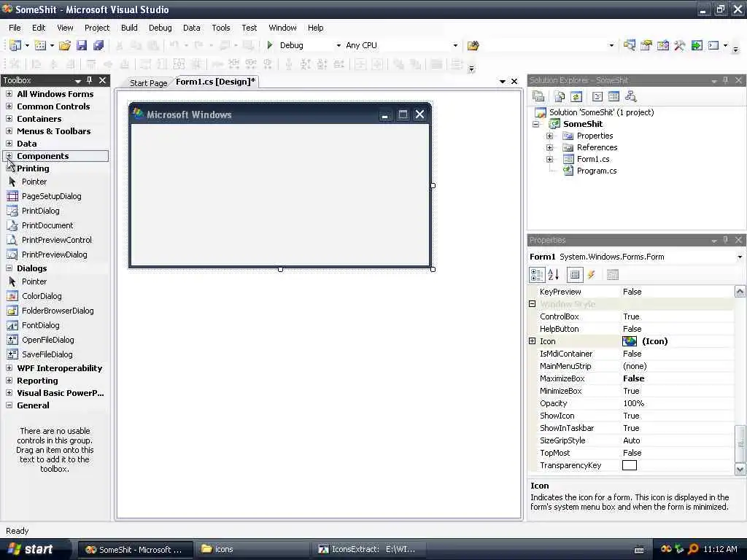Expand the Properties node in Solution Explorer

point(549,136)
